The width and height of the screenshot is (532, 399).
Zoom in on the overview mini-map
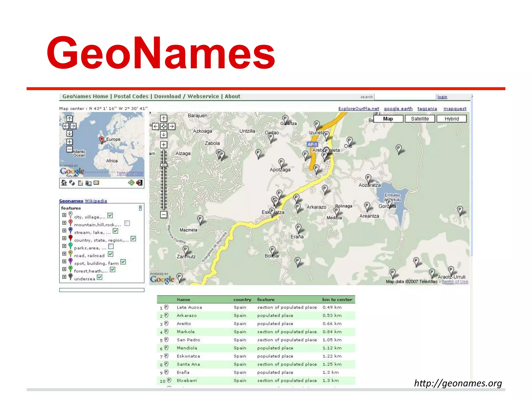pos(69,142)
